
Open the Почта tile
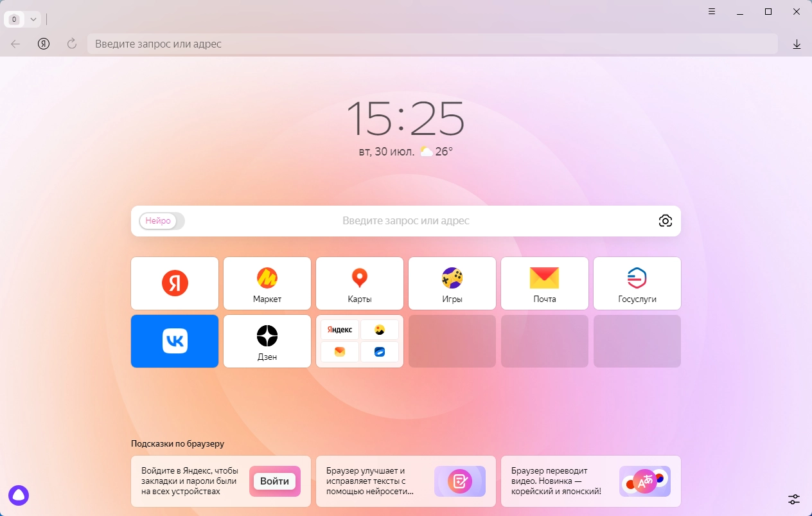coord(545,283)
